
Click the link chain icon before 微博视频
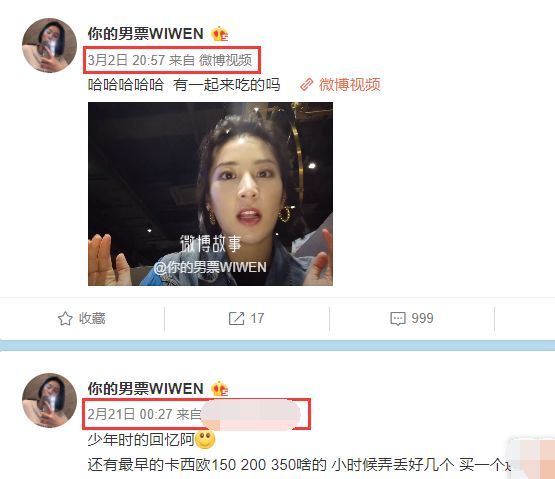[307, 85]
